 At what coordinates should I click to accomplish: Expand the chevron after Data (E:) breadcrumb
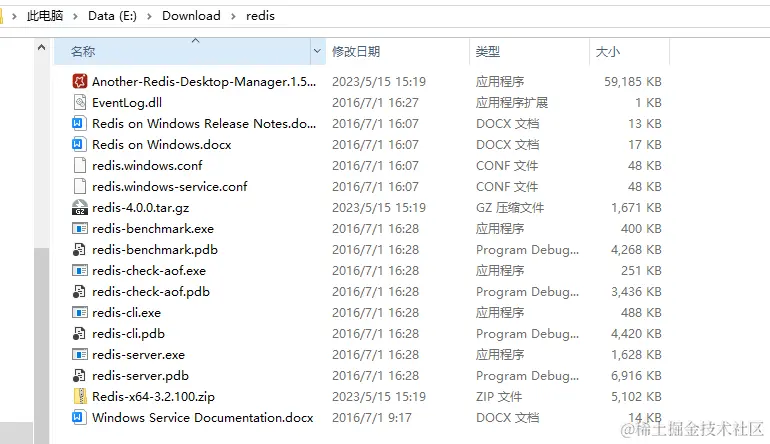click(x=149, y=16)
